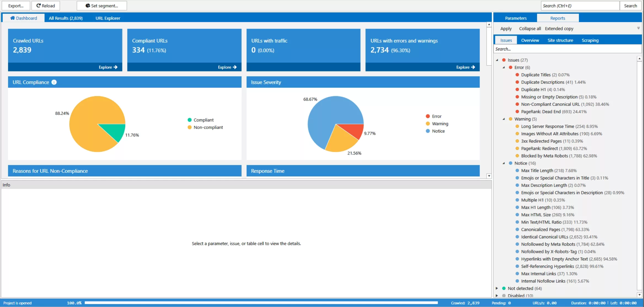The image size is (644, 307).
Task: Collapse the Warning (5) tree node
Action: (x=504, y=119)
